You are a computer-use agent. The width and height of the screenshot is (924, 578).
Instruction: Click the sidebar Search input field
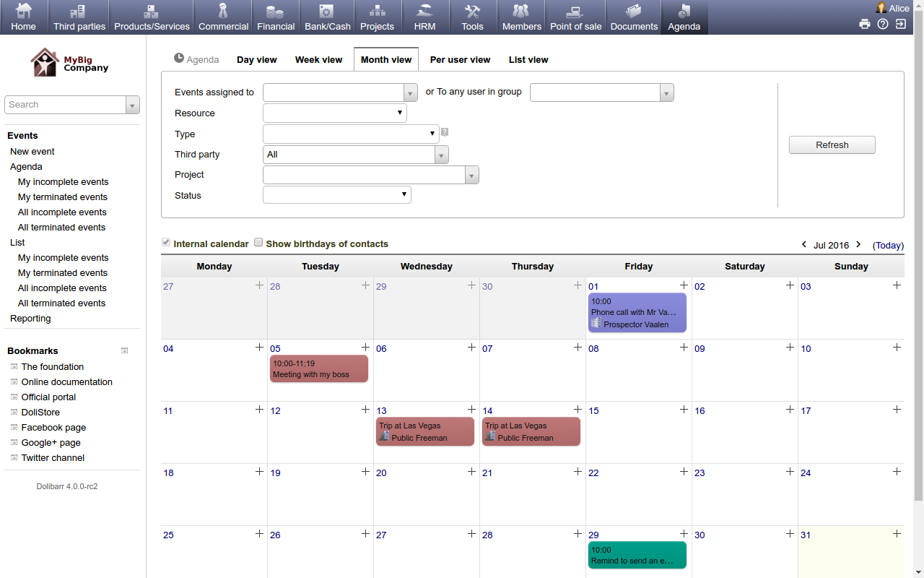(x=66, y=105)
